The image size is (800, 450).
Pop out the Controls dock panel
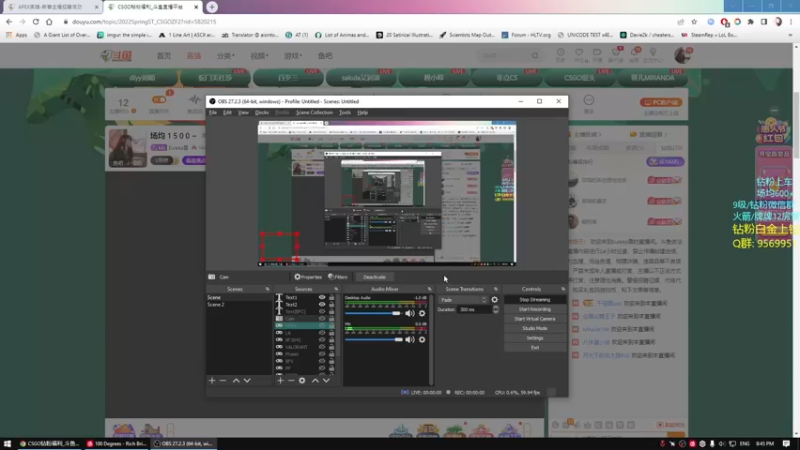(x=563, y=289)
